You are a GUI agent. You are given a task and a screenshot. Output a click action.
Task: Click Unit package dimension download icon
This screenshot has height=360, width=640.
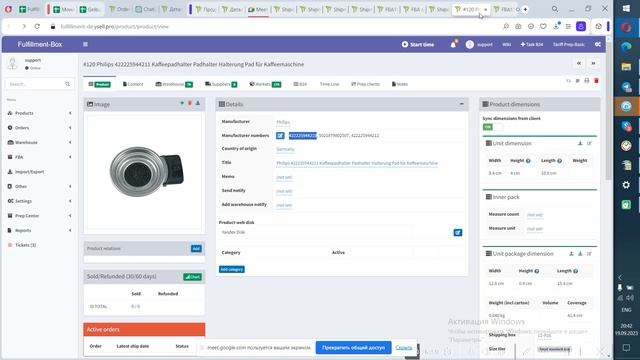click(x=580, y=254)
